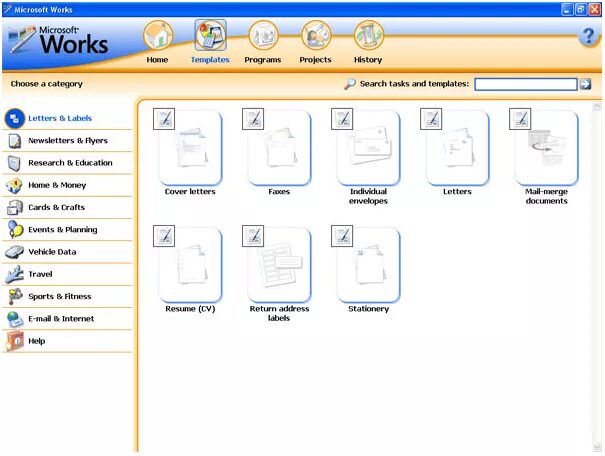The height and width of the screenshot is (456, 605).
Task: Select E-mail & Internet category text
Action: [61, 319]
